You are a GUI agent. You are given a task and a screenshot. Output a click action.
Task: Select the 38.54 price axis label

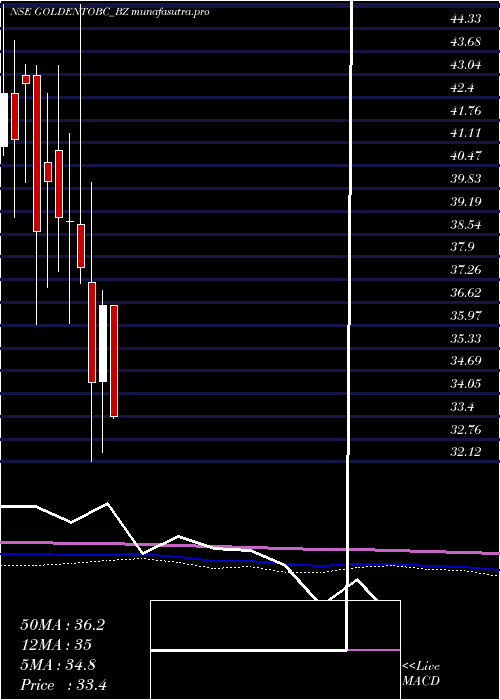[x=466, y=224]
